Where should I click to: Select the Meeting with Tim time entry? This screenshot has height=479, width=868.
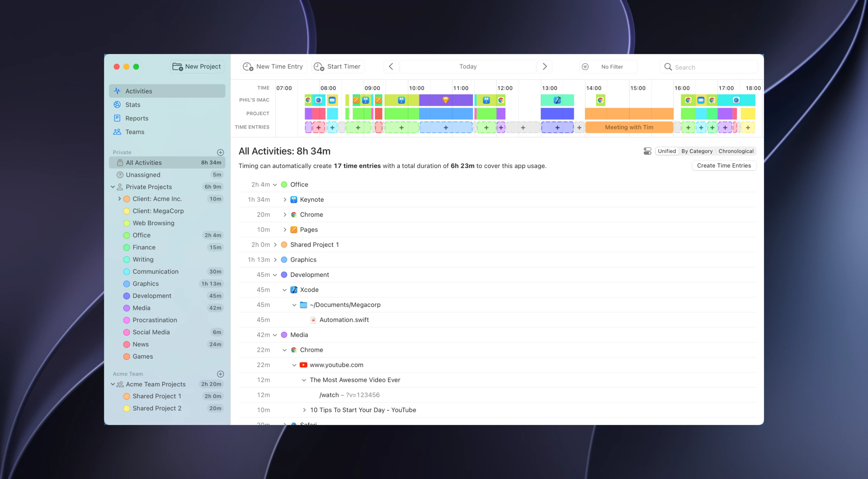tap(629, 127)
